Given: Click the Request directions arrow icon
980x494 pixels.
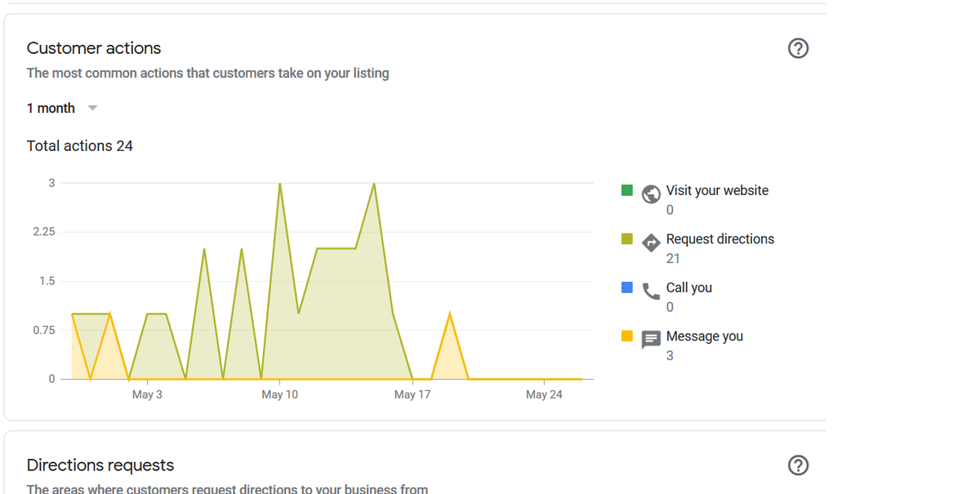Looking at the screenshot, I should pyautogui.click(x=651, y=243).
